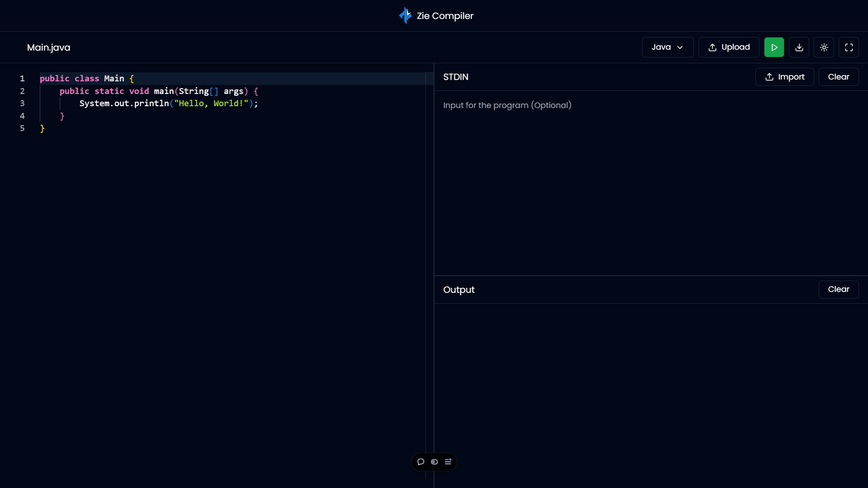
Task: Clear the STDIN input
Action: coord(838,77)
